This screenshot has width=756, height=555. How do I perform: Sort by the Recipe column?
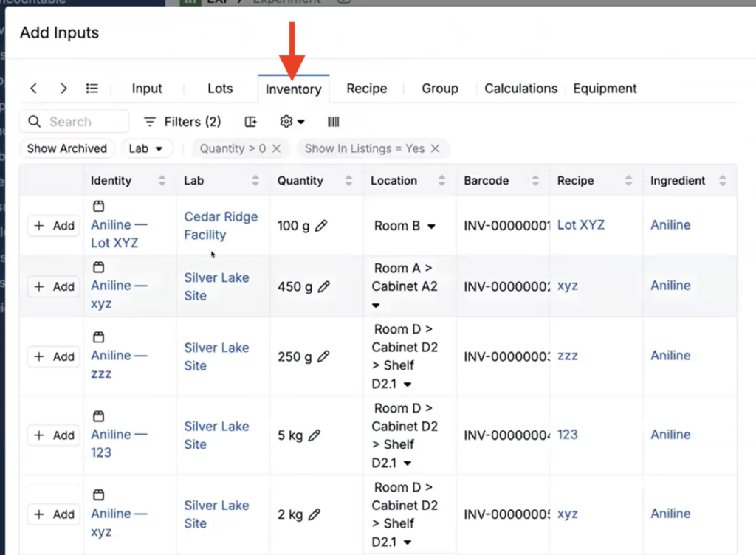(x=628, y=181)
